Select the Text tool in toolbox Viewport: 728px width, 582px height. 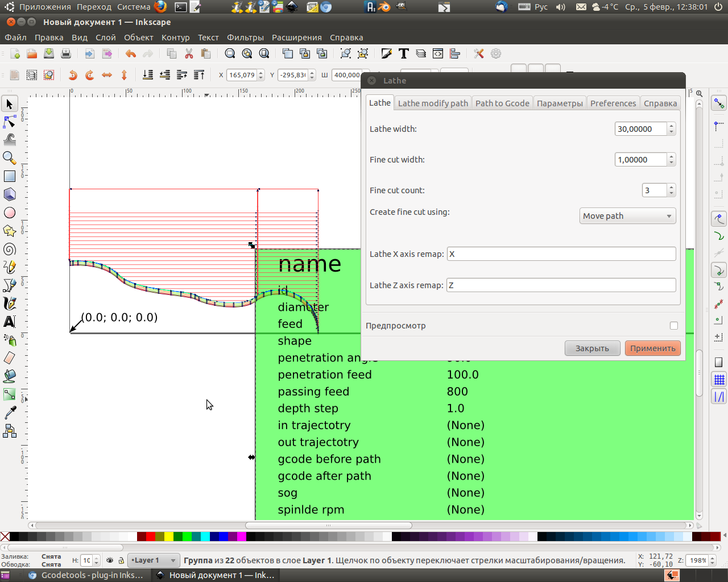[x=10, y=322]
